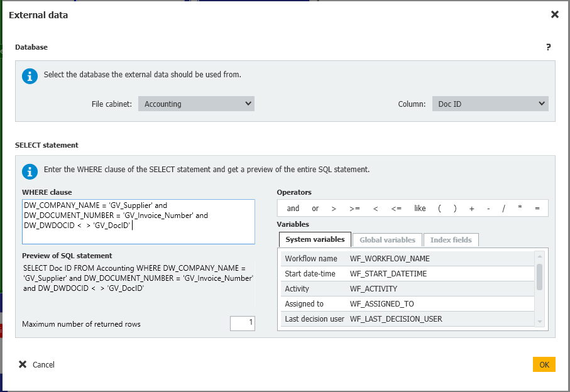This screenshot has height=392, width=570.
Task: Insert the 'or' operator
Action: [315, 209]
